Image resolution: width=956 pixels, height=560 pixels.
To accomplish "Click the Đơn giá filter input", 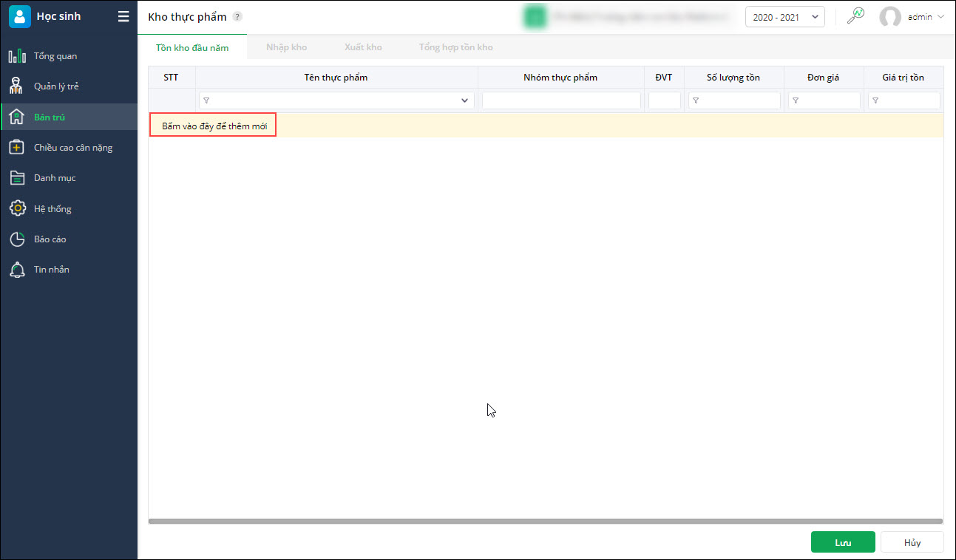I will point(824,100).
